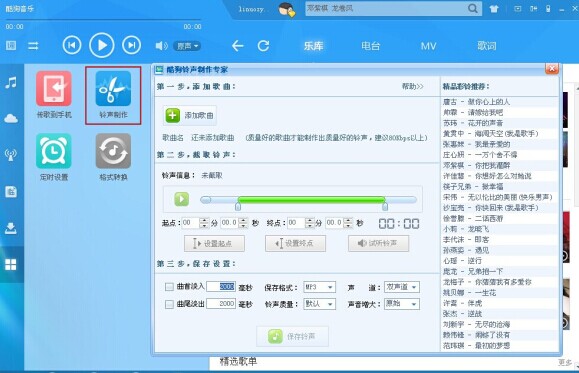Toggle the playback order icon
579x373 pixels.
33,46
